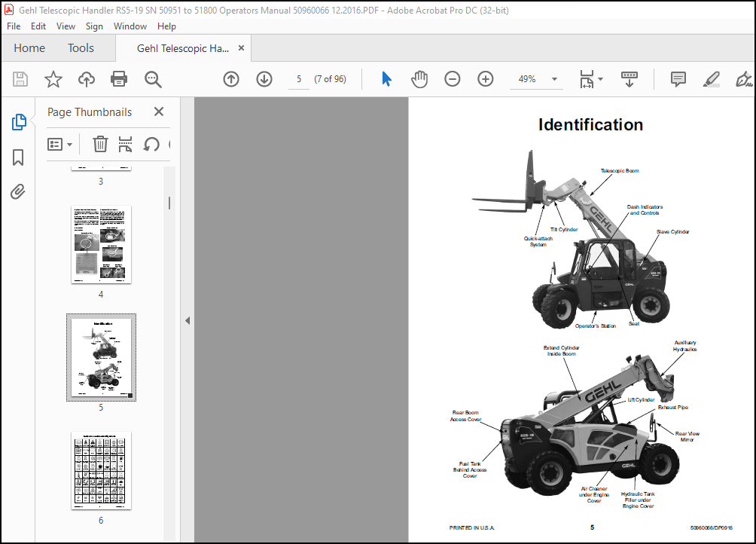Screen dimensions: 756x544
Task: Zoom in with the plus button
Action: point(486,79)
